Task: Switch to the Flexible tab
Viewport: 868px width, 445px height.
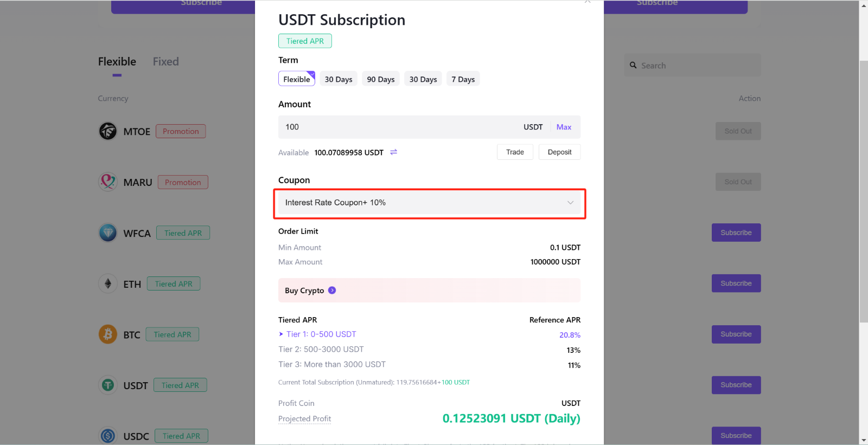Action: pyautogui.click(x=117, y=62)
